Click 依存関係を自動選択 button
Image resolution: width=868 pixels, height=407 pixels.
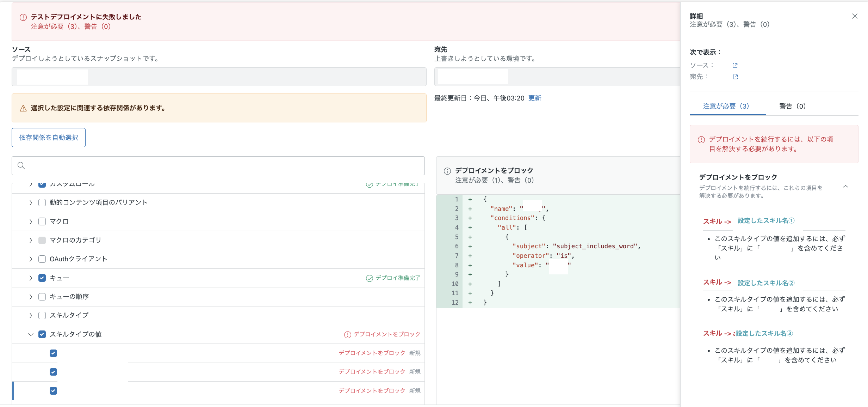click(49, 138)
